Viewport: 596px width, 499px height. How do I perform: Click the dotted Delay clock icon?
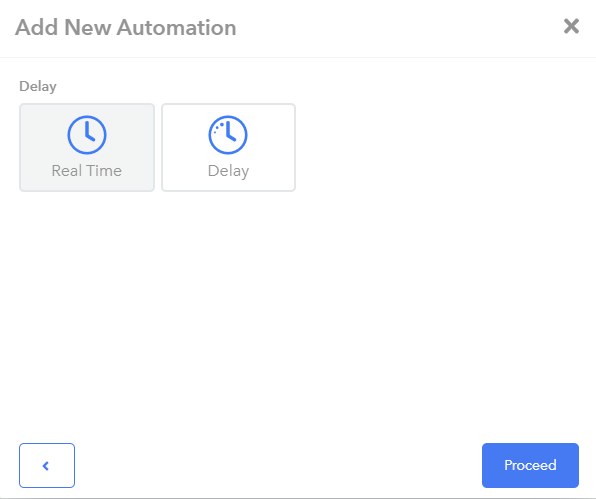coord(228,135)
